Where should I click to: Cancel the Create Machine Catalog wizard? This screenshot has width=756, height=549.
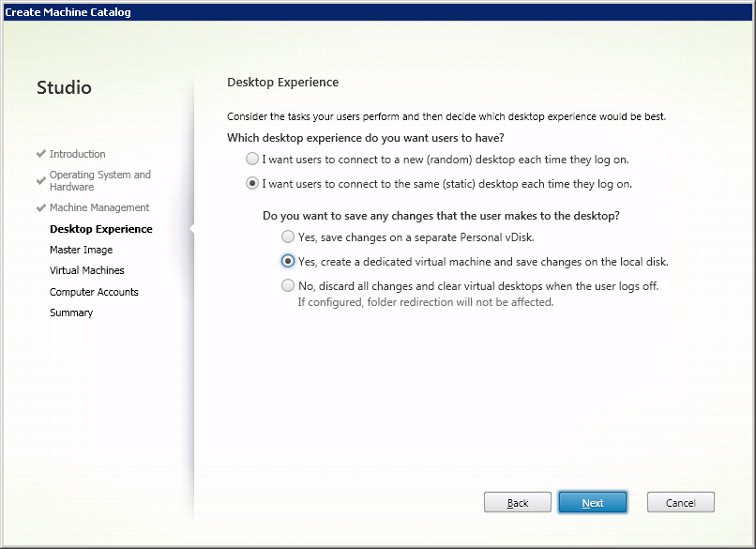point(680,503)
